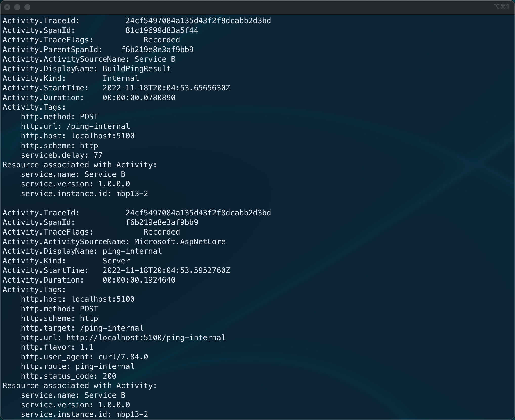
Task: Click the Microsoft.AspNetCore source name
Action: point(180,242)
